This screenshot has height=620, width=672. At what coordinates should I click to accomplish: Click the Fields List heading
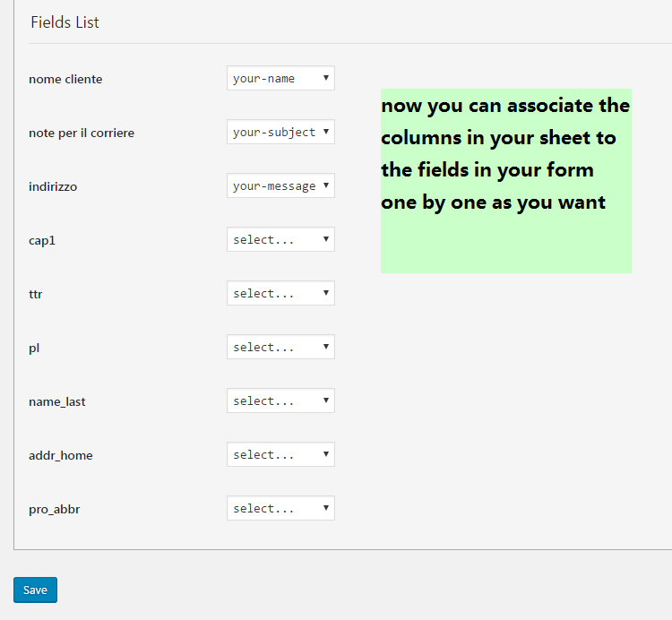point(65,22)
